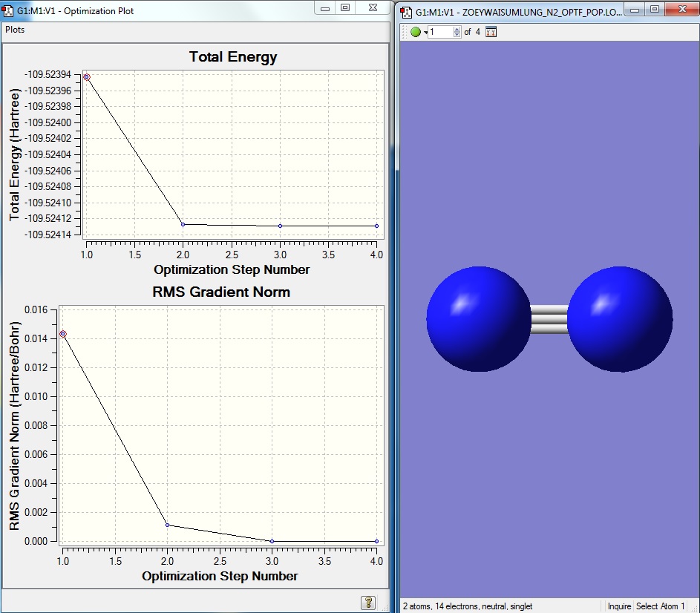Click the molecule window title bar icon
This screenshot has width=700, height=613.
(x=407, y=11)
